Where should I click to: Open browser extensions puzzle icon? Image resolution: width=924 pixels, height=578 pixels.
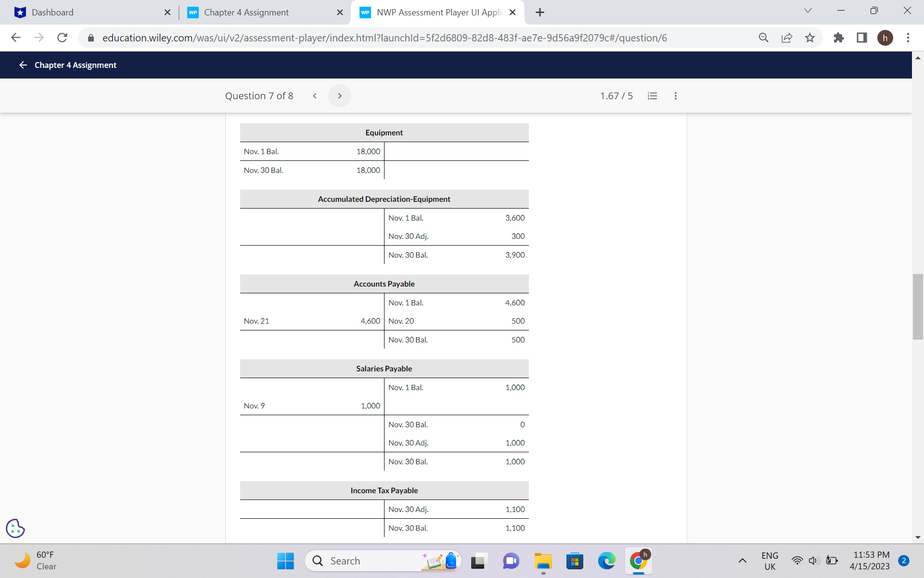coord(838,38)
